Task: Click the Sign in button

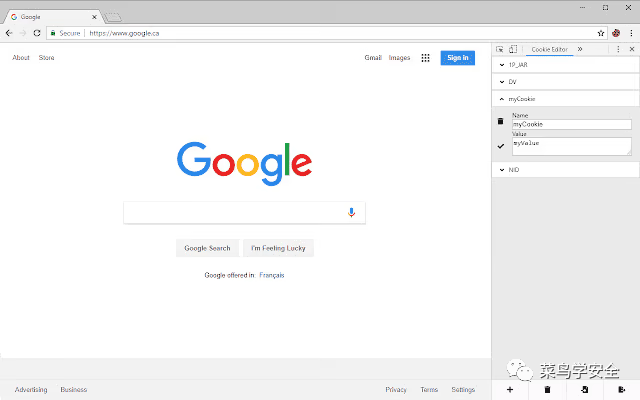Action: tap(458, 58)
